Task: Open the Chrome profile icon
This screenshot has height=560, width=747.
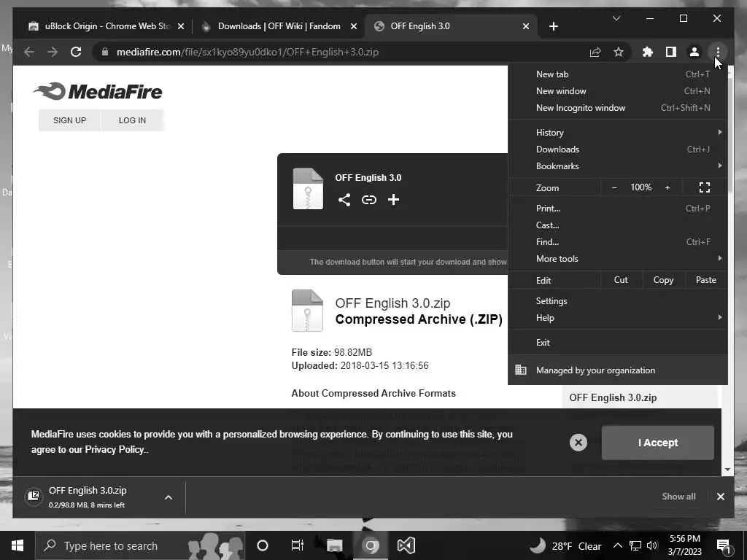Action: pos(694,52)
